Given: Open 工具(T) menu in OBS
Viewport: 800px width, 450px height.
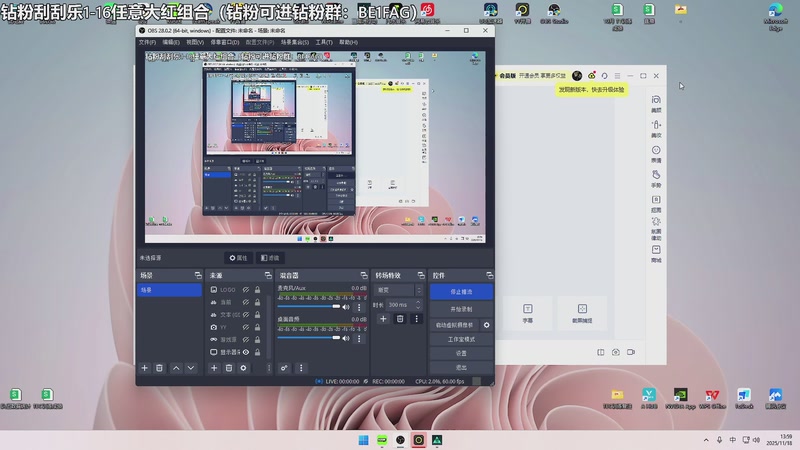Looking at the screenshot, I should coord(324,42).
